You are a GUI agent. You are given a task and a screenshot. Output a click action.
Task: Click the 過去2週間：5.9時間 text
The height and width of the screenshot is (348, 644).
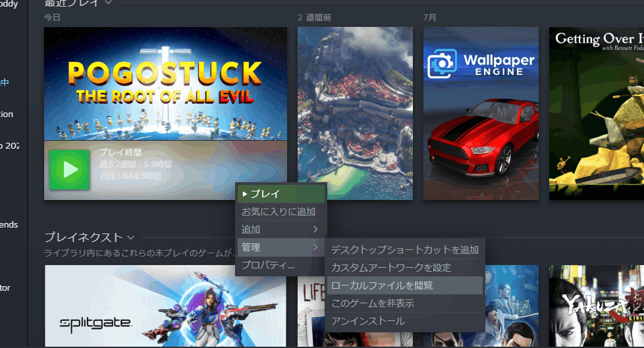pos(135,164)
